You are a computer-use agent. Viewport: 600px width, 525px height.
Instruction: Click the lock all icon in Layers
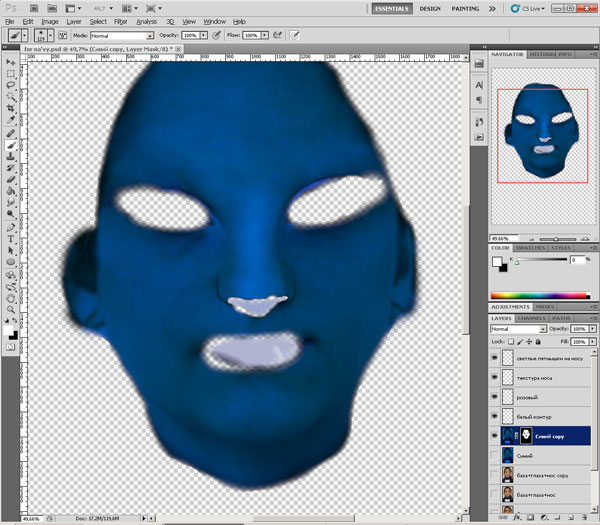(538, 341)
